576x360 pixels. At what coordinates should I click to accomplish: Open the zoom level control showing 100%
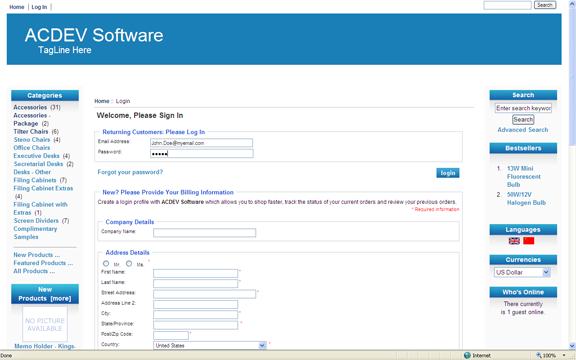click(x=551, y=355)
